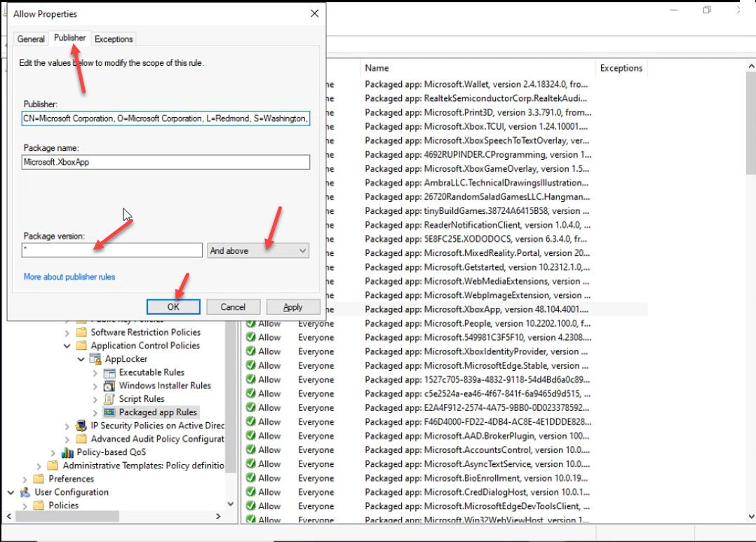The width and height of the screenshot is (756, 542).
Task: Collapse User Configuration node
Action: (11, 492)
